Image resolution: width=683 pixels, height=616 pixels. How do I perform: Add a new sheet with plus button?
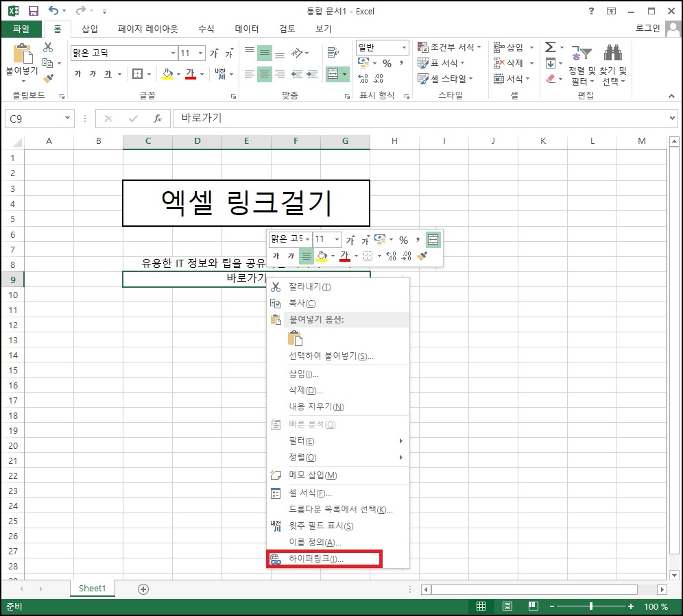[x=143, y=589]
